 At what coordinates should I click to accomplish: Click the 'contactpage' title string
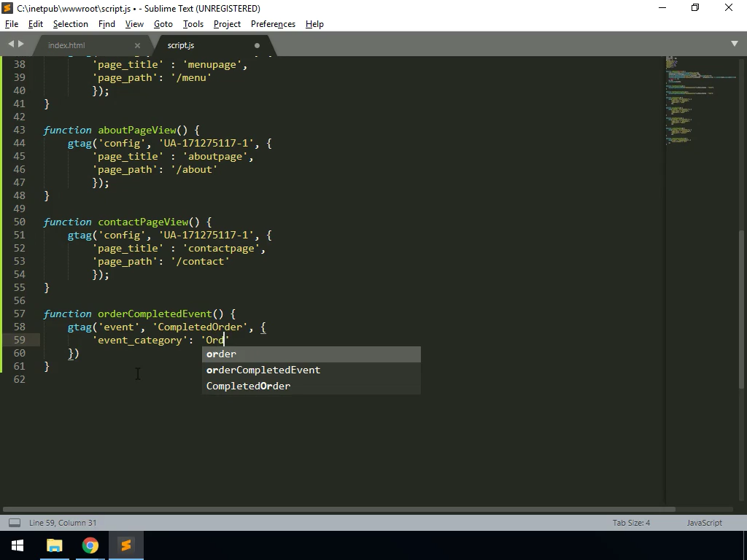(x=221, y=248)
